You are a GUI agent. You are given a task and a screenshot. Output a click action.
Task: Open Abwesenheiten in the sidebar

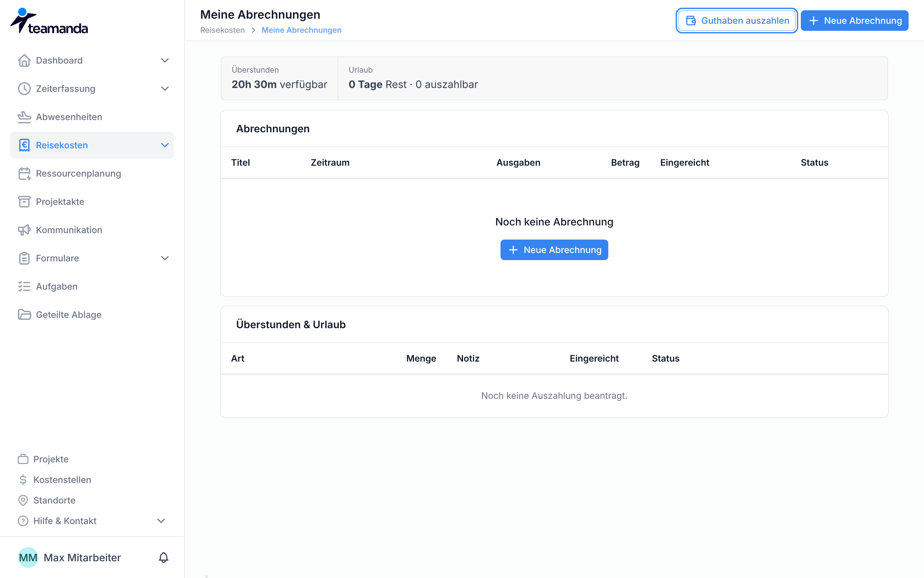coord(92,117)
